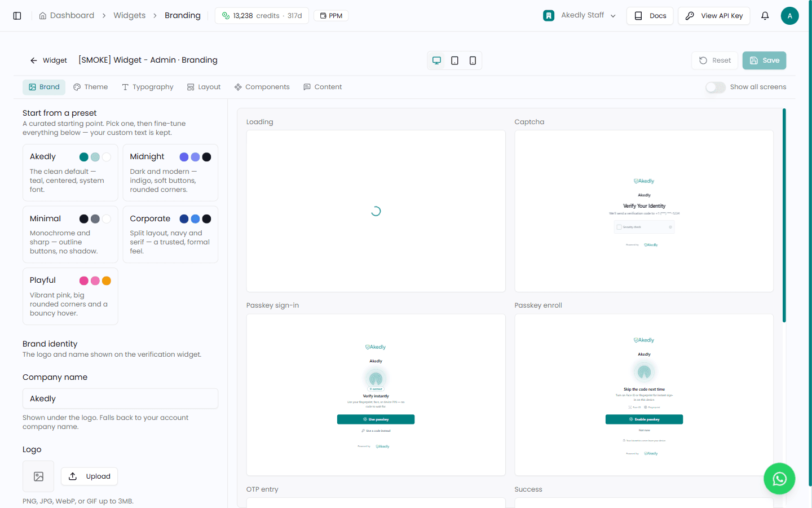Click the logo placeholder image icon
Image resolution: width=812 pixels, height=508 pixels.
[x=38, y=476]
